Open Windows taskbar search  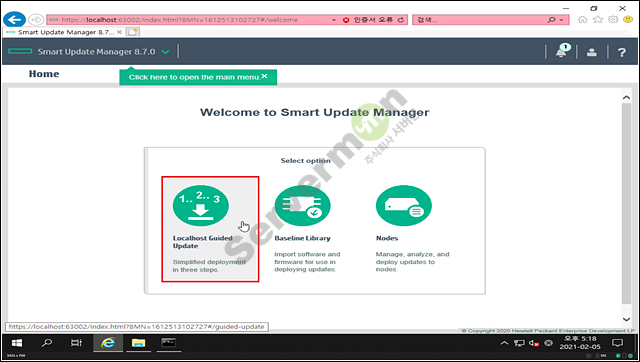[47, 343]
